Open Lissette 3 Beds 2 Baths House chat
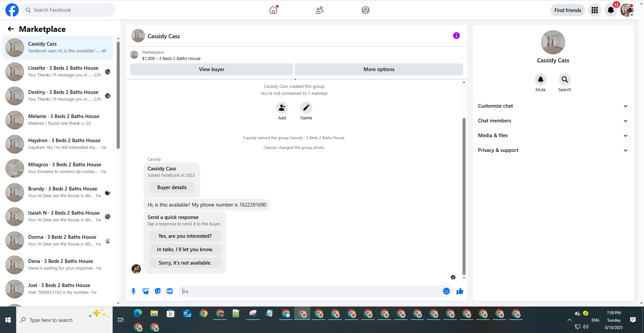Image resolution: width=644 pixels, height=333 pixels. pyautogui.click(x=58, y=72)
